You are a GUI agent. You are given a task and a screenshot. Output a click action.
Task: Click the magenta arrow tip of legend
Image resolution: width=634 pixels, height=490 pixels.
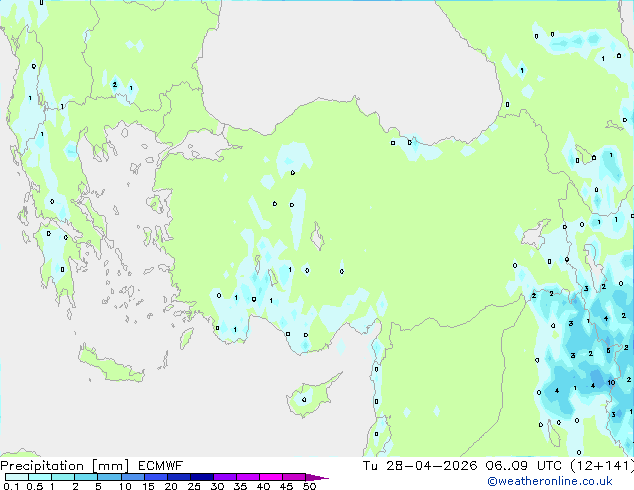tap(323, 478)
